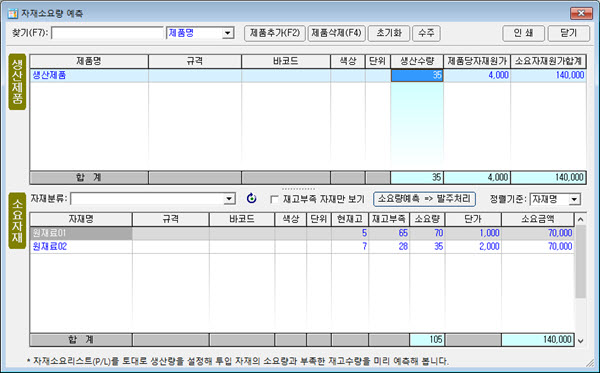Click 재고부족 value 28 for 원재료02
This screenshot has height=373, width=600.
tap(389, 246)
